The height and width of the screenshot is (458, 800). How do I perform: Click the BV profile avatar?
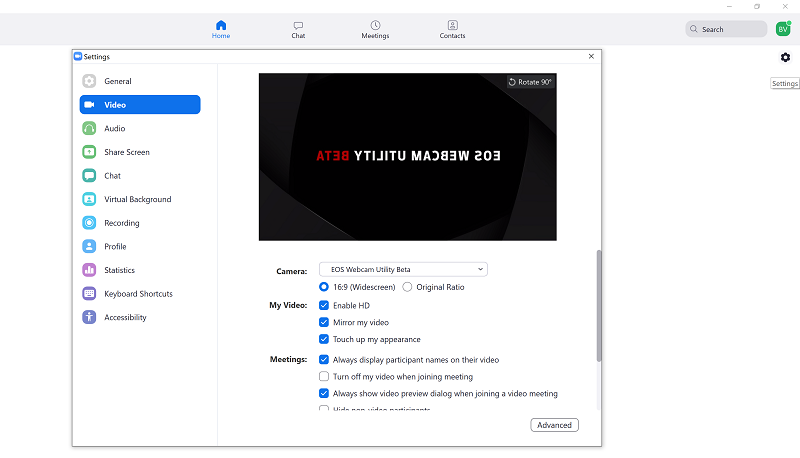pos(783,29)
